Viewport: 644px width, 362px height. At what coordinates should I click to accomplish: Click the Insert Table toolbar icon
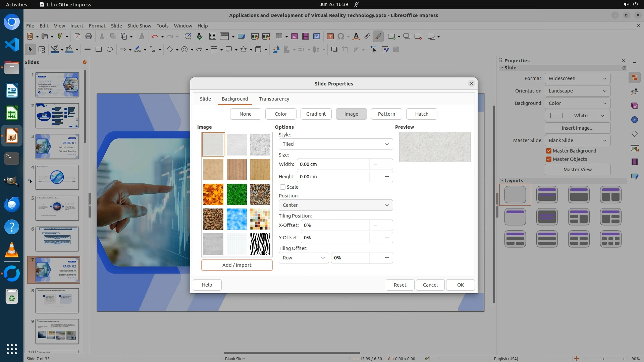pos(279,37)
